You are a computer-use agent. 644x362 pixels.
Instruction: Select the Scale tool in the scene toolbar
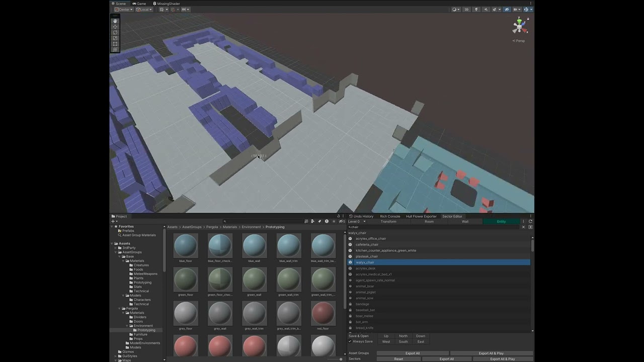pos(115,38)
